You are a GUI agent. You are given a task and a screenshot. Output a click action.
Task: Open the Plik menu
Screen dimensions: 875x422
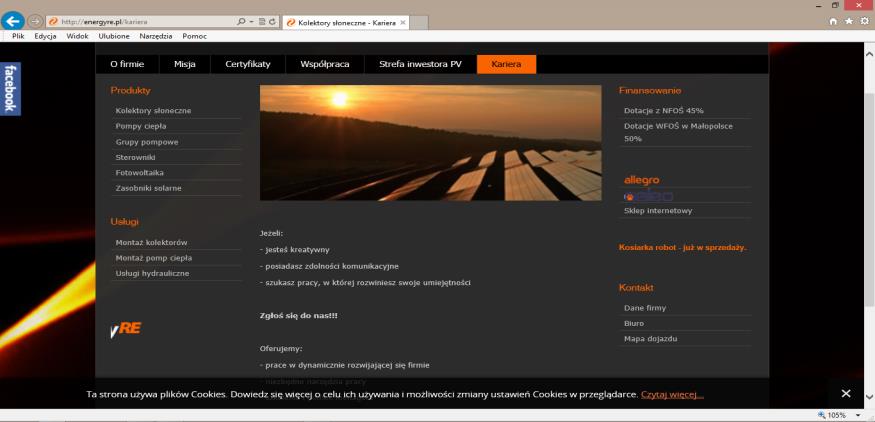click(18, 36)
